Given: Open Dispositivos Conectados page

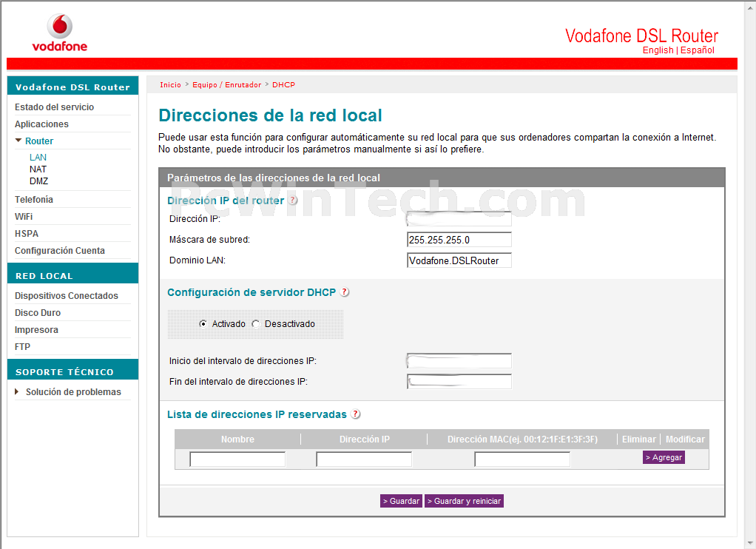Looking at the screenshot, I should click(67, 296).
